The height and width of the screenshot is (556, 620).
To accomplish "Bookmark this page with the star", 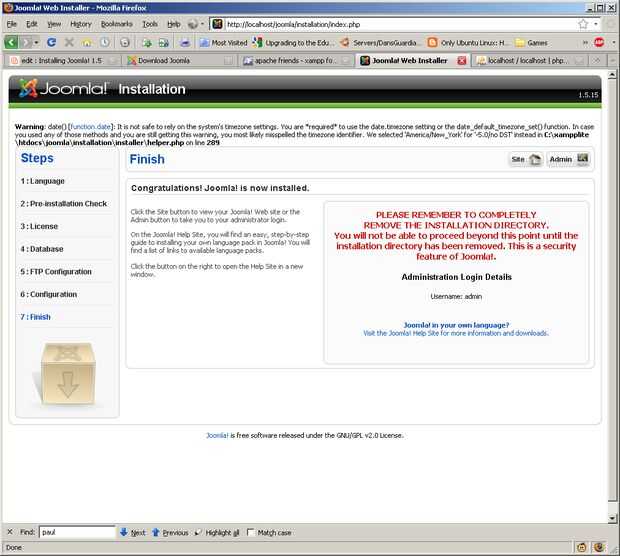I will pos(583,24).
